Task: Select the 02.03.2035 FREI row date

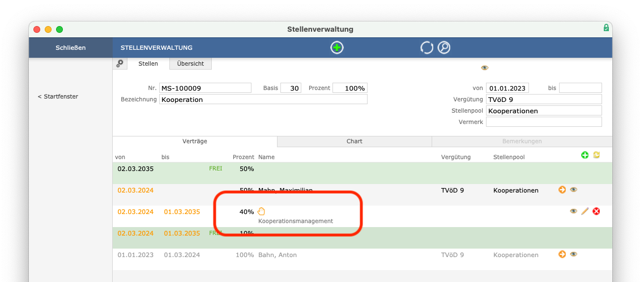Action: point(135,169)
